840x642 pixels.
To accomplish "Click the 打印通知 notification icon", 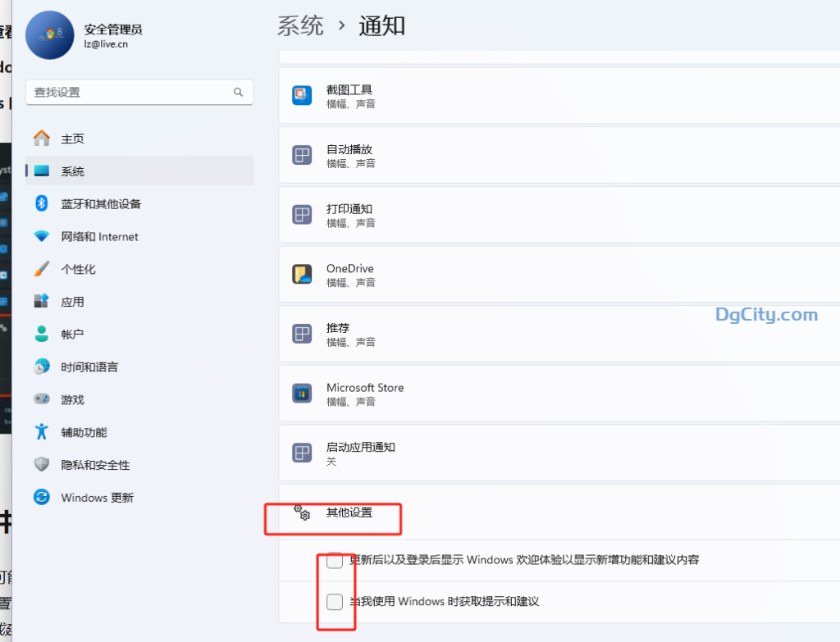I will tap(302, 215).
